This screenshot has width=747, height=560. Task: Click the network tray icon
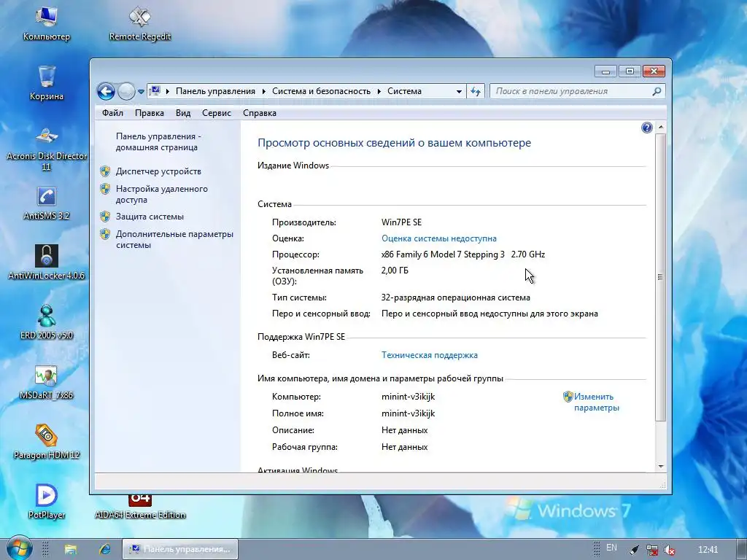[651, 550]
